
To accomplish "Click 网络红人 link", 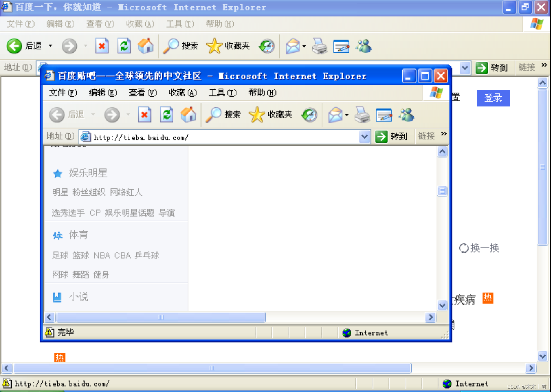I will pos(126,192).
